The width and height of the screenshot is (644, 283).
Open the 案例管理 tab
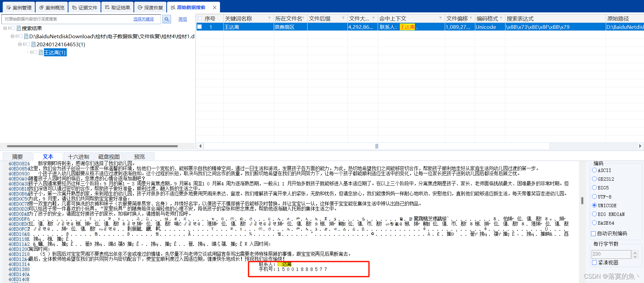tap(19, 7)
